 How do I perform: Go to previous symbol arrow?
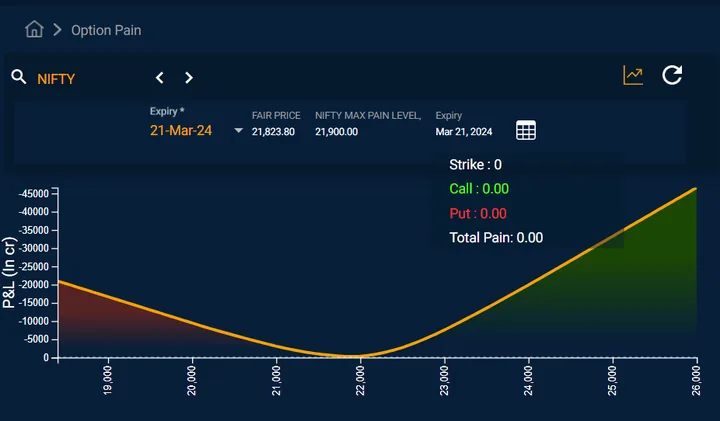pos(159,78)
